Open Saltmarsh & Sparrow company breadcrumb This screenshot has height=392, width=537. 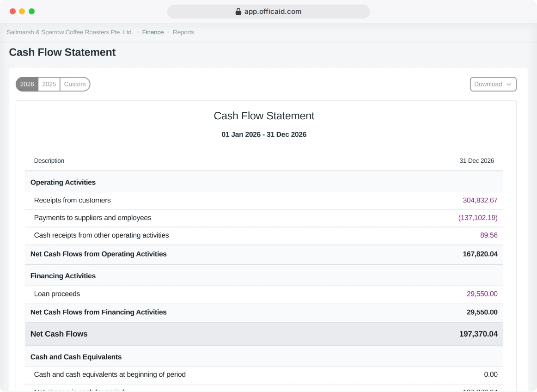[70, 32]
